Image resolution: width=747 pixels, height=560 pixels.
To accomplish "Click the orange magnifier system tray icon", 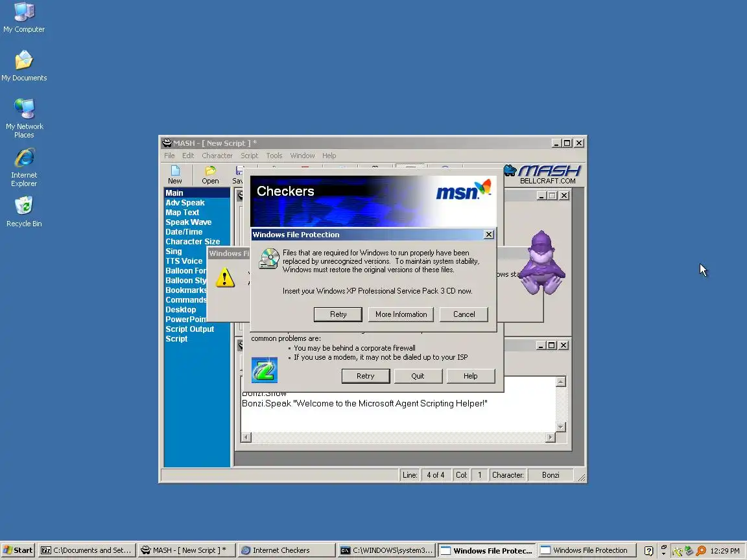I will (701, 551).
